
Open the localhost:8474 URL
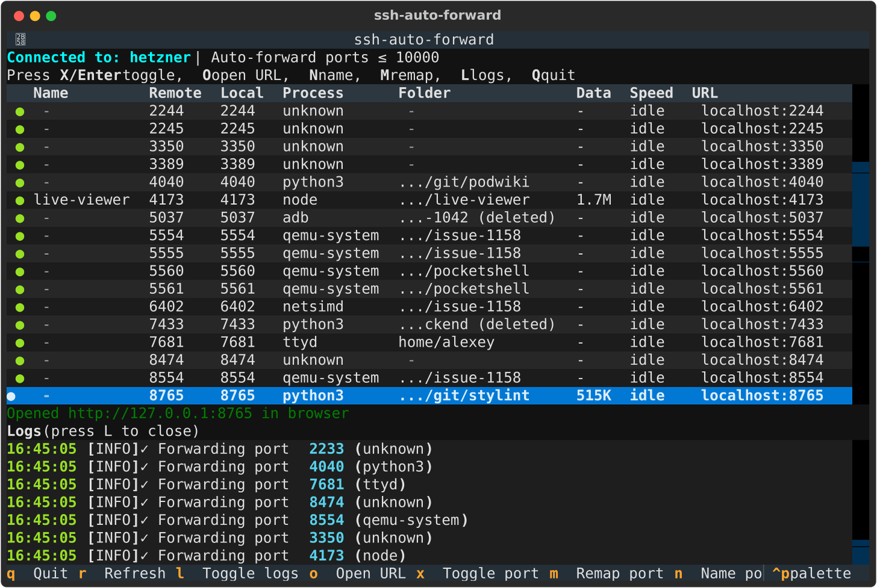763,360
